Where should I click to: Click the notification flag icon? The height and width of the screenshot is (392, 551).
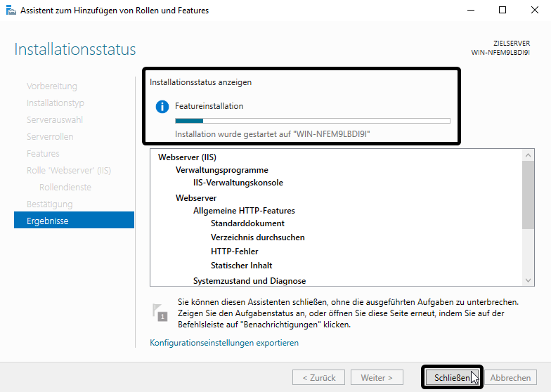coord(160,312)
